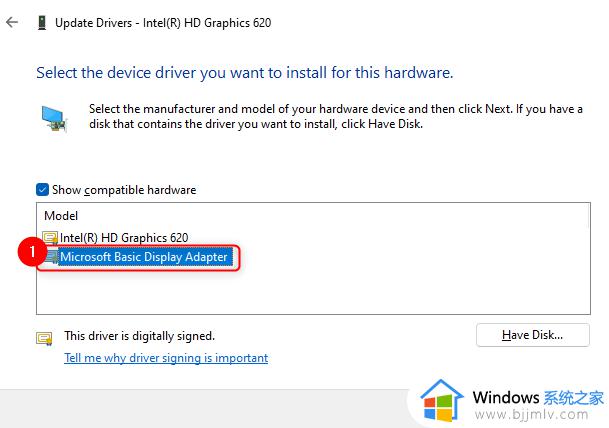Viewport: 609px width, 428px height.
Task: Open 'Tell me why driver signing is important'
Action: pyautogui.click(x=166, y=358)
